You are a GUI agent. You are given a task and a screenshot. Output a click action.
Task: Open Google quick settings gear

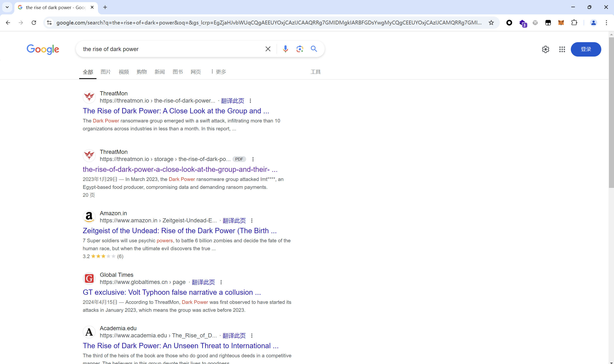click(x=545, y=49)
